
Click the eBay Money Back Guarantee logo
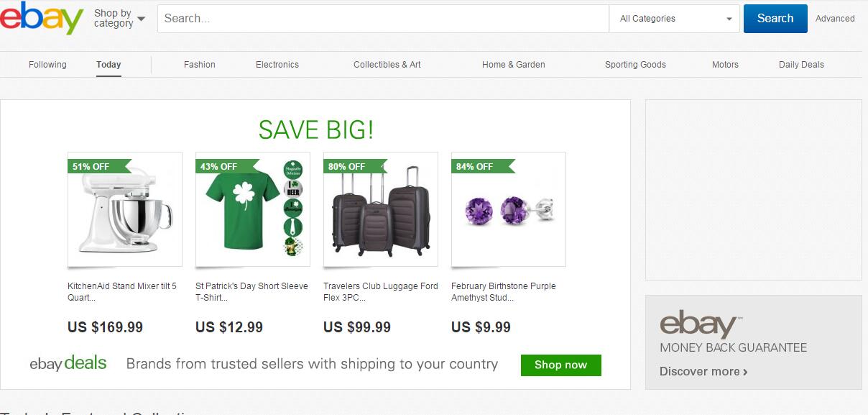pos(698,324)
